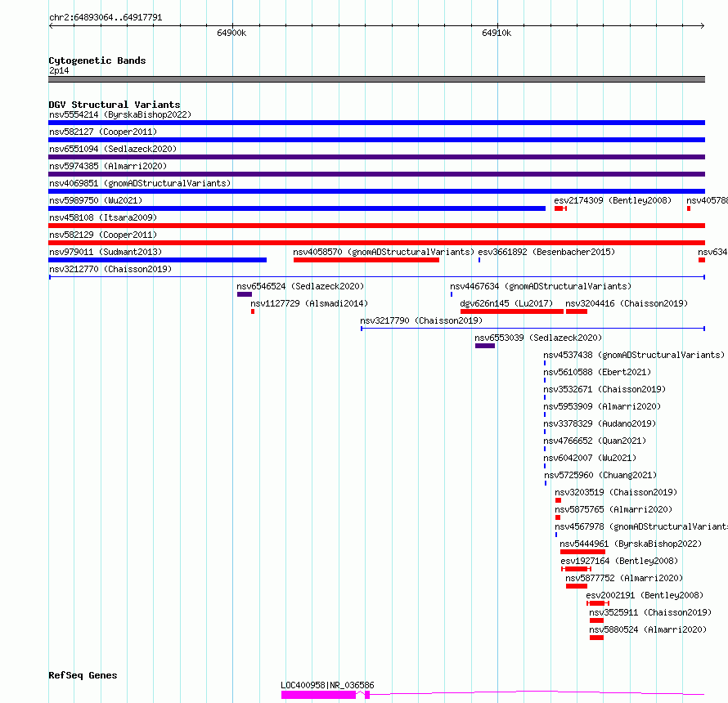Click the 2p14 band name text

coord(59,71)
